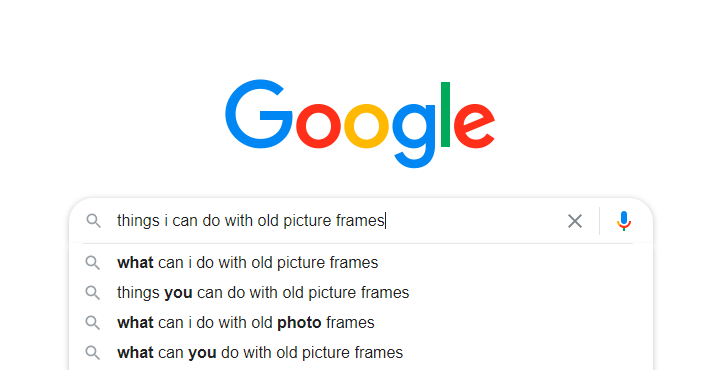Screen dimensions: 710x370
Task: Start voice search with the microphone icon
Action: tap(624, 221)
